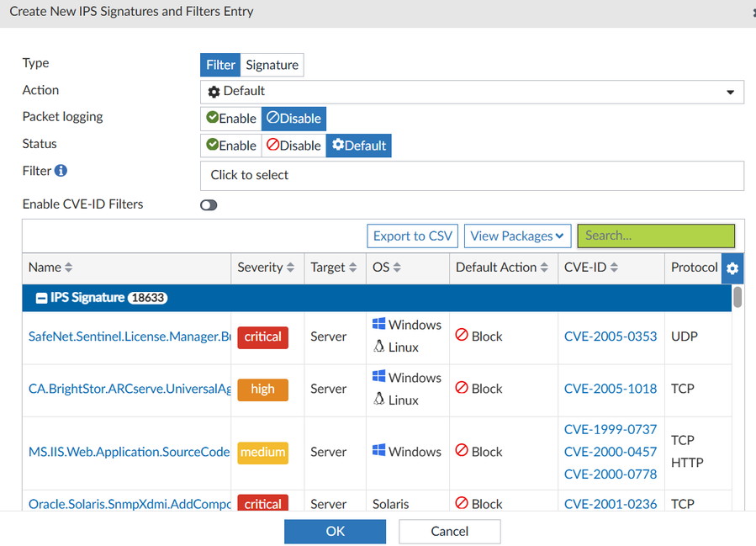Click the Linux penguin in SafeNet row

(x=379, y=346)
